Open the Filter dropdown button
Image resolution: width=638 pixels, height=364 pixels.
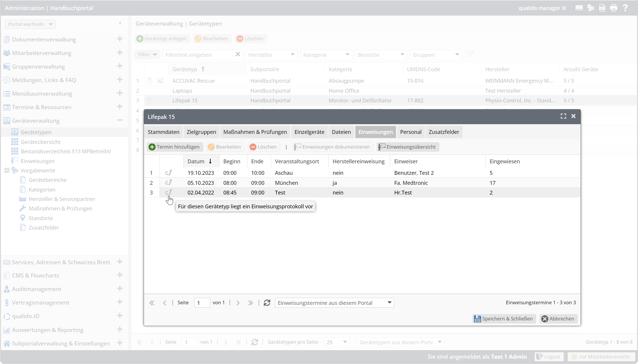pyautogui.click(x=147, y=54)
